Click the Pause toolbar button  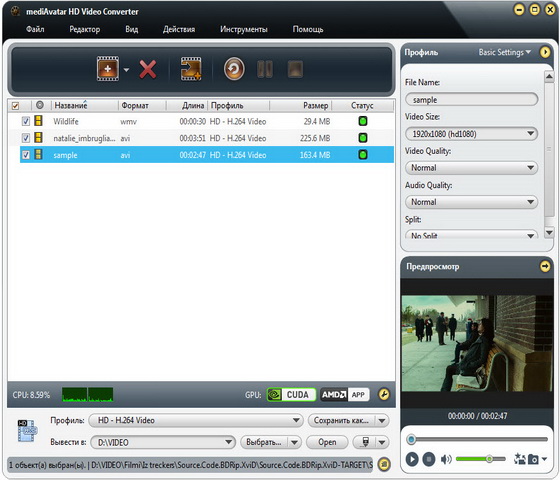point(265,69)
